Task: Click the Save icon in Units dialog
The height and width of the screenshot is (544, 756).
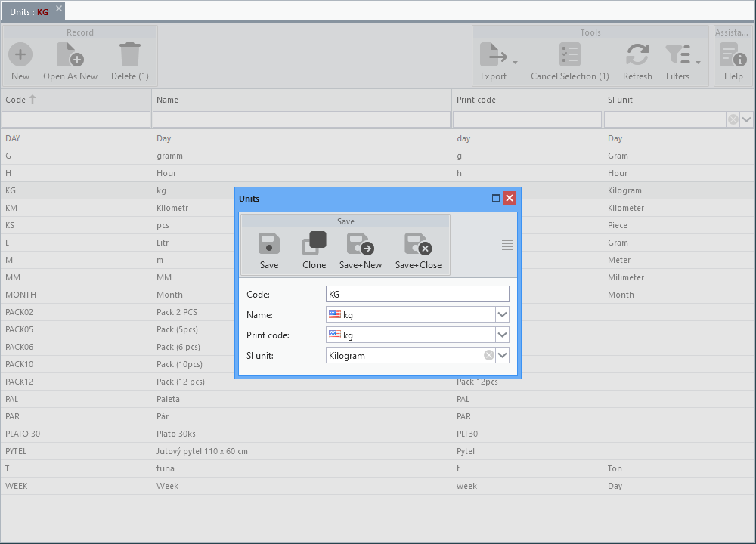Action: click(269, 244)
